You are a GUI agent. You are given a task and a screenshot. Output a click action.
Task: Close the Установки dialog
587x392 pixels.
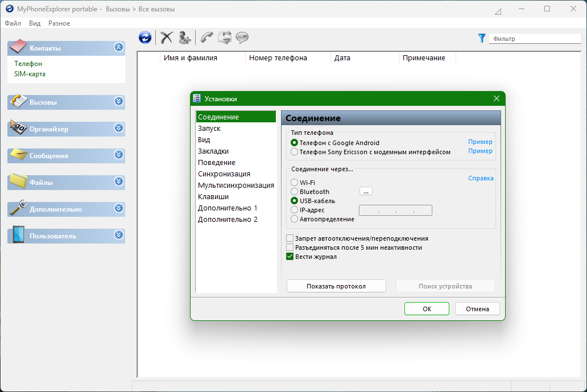[x=497, y=98]
